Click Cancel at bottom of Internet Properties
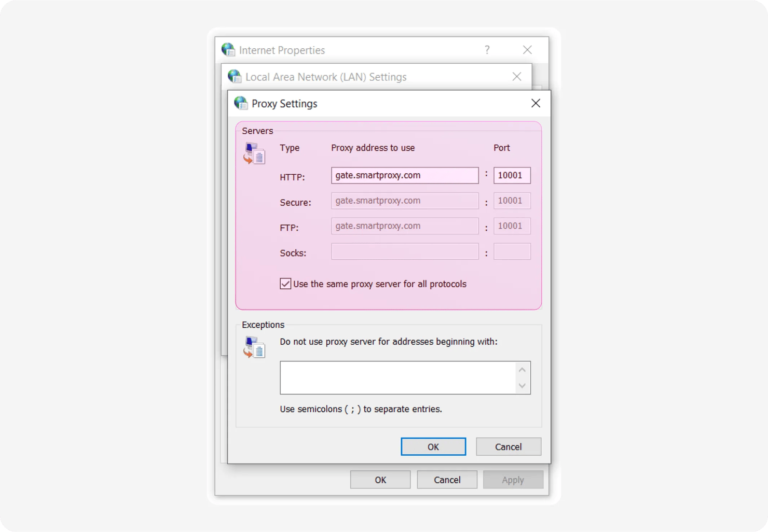This screenshot has width=768, height=532. click(447, 480)
